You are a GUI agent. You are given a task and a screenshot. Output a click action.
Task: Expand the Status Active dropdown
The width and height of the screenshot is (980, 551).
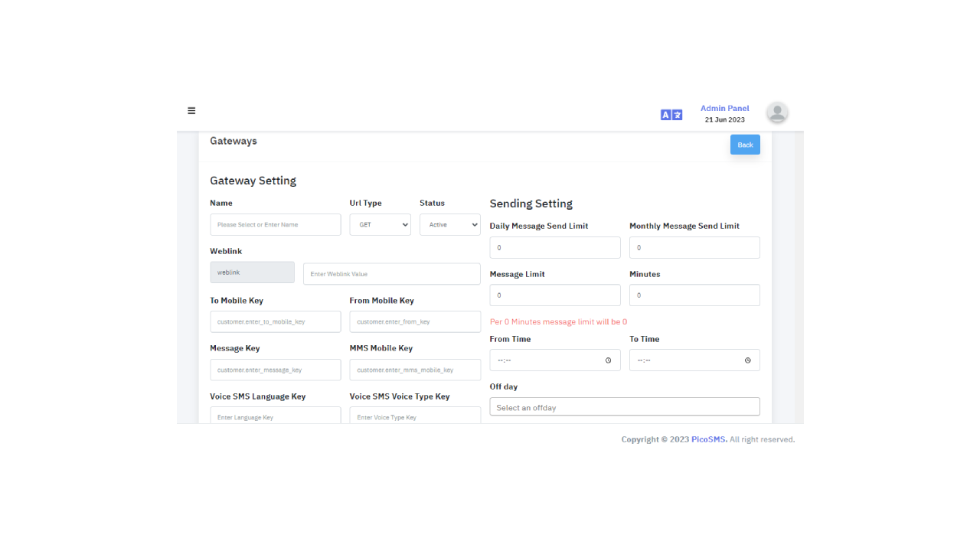click(x=449, y=225)
